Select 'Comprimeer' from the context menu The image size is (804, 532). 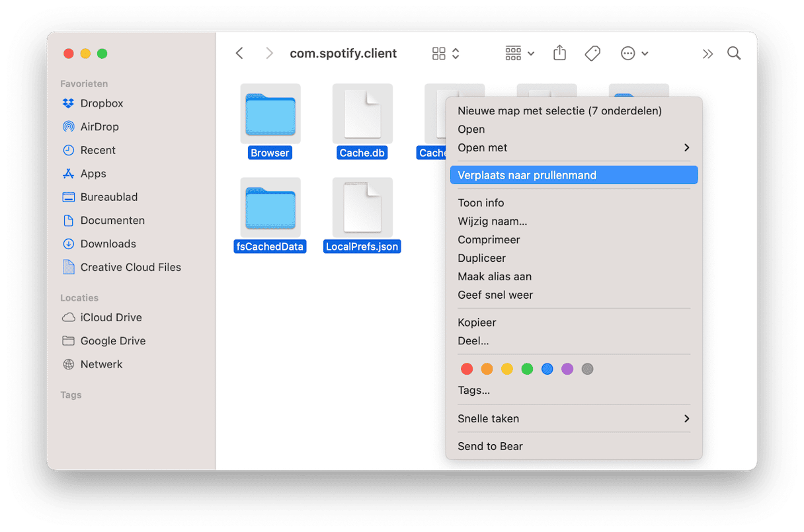(489, 240)
